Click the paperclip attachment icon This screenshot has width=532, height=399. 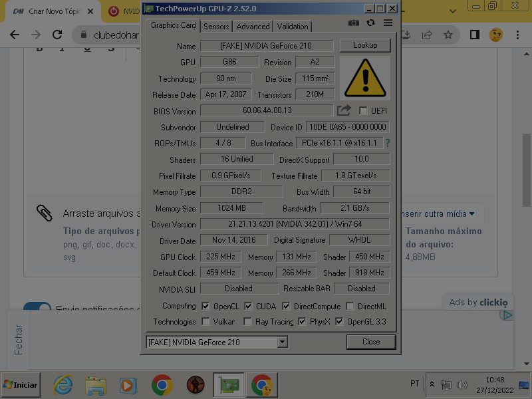click(x=45, y=213)
